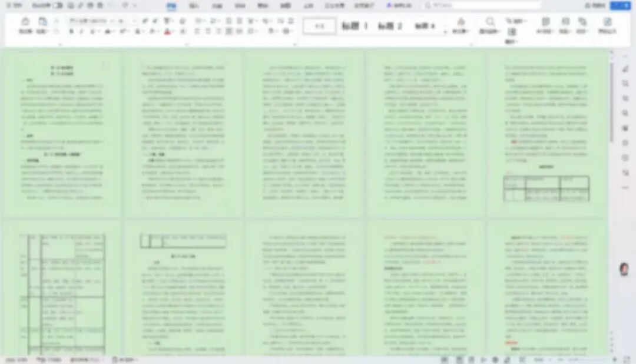Click the zoom in plus button in status bar
This screenshot has width=636, height=364.
[614, 359]
